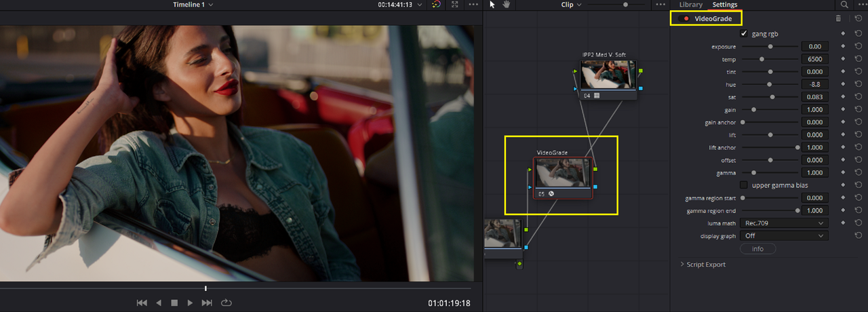Open the luma math Rec.709 dropdown
The image size is (868, 312).
tap(785, 223)
